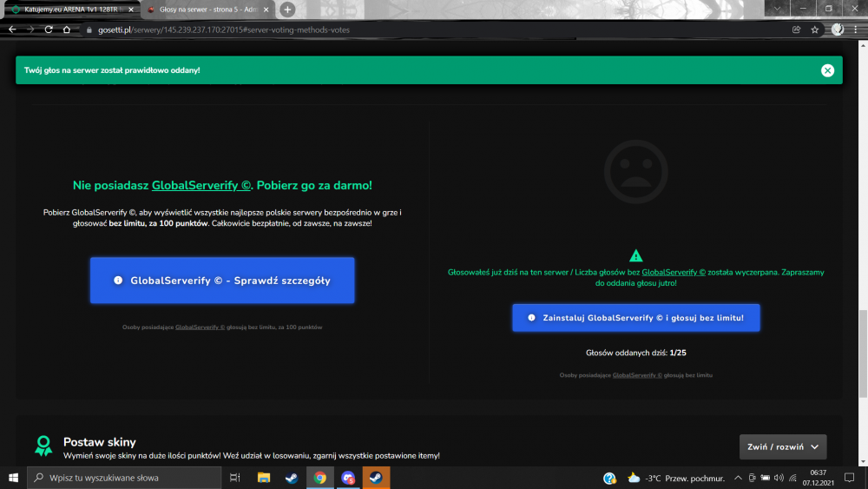Viewport: 868px width, 489px height.
Task: Click the Postaw skiny heading
Action: [x=100, y=442]
